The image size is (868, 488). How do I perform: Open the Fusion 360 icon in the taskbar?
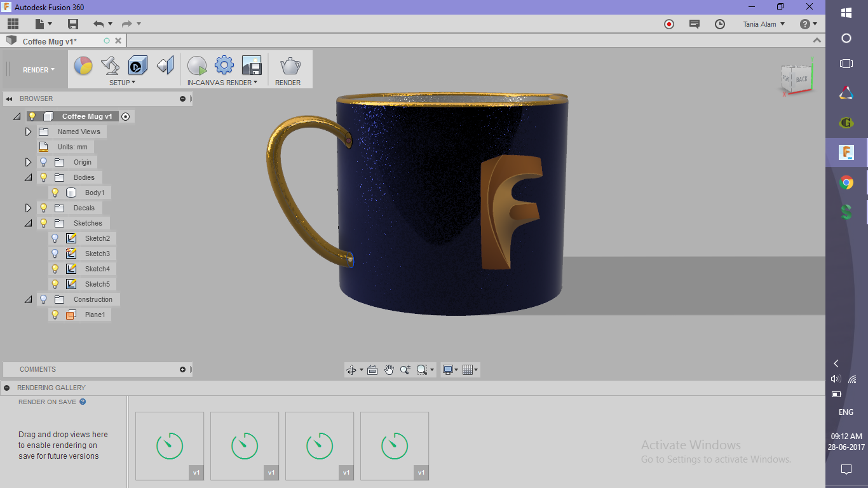click(846, 152)
